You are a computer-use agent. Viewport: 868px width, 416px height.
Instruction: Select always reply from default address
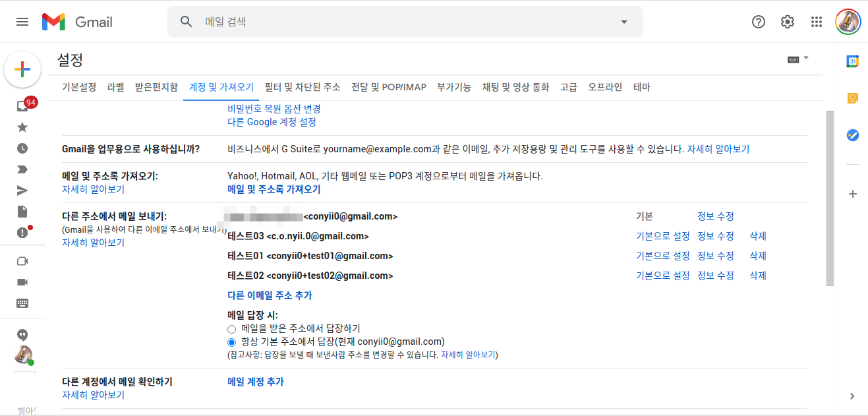231,342
